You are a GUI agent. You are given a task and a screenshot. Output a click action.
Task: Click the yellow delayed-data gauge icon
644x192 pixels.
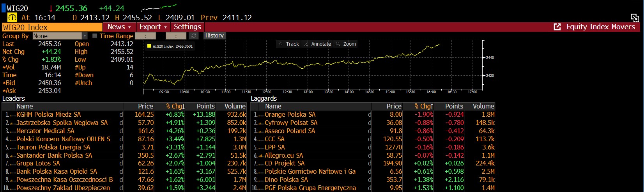[x=12, y=18]
